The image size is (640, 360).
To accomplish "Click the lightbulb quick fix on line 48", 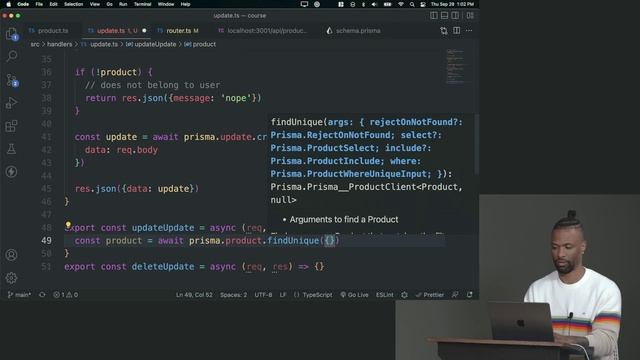I will coord(68,225).
